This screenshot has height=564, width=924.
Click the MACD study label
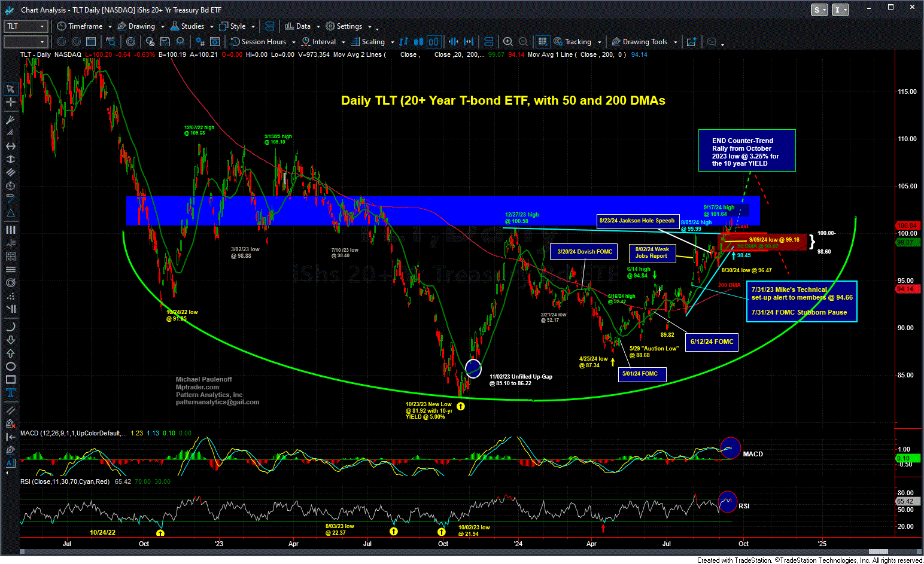pos(74,433)
